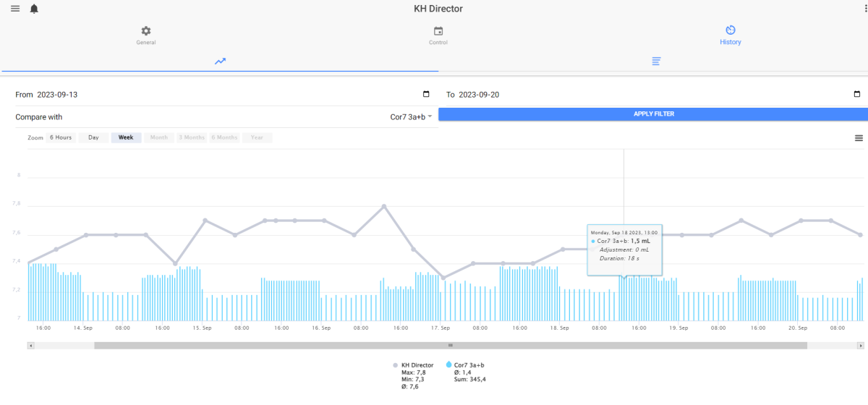Open the General gear tab
868x405 pixels.
coord(146,35)
